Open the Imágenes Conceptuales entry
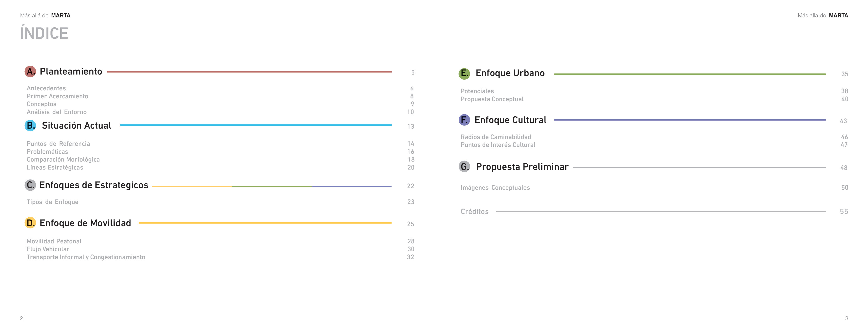The width and height of the screenshot is (868, 336). pos(495,187)
